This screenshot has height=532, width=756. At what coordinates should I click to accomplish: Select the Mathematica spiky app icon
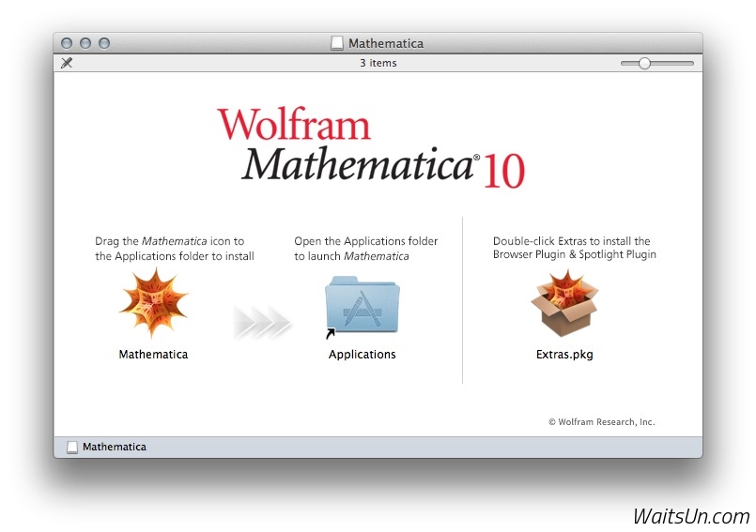coord(153,302)
